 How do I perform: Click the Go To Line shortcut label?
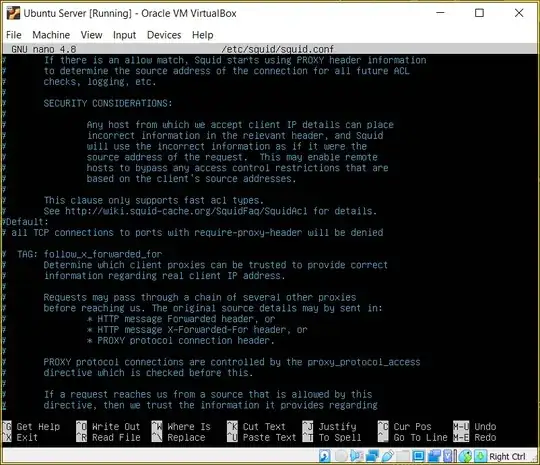[x=420, y=437]
